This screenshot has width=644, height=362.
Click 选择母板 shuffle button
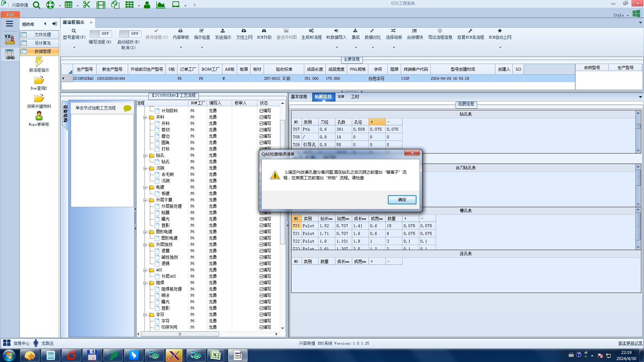pyautogui.click(x=394, y=34)
